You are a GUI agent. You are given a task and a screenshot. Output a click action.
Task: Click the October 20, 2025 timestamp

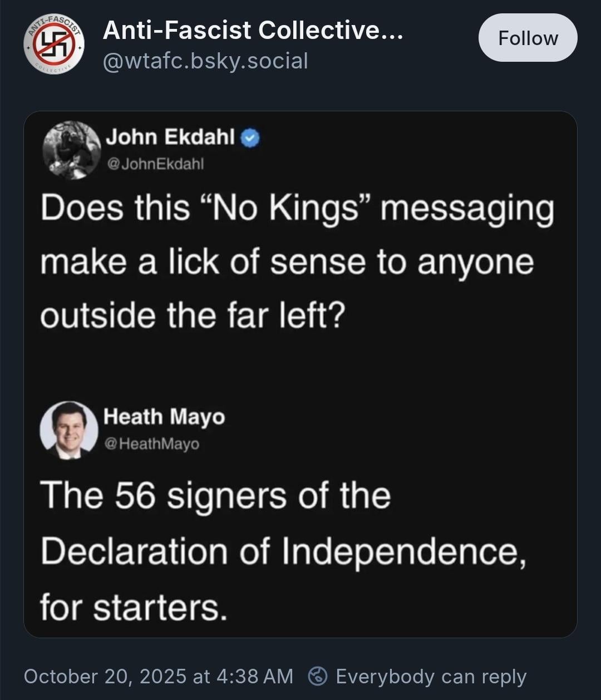tap(158, 676)
